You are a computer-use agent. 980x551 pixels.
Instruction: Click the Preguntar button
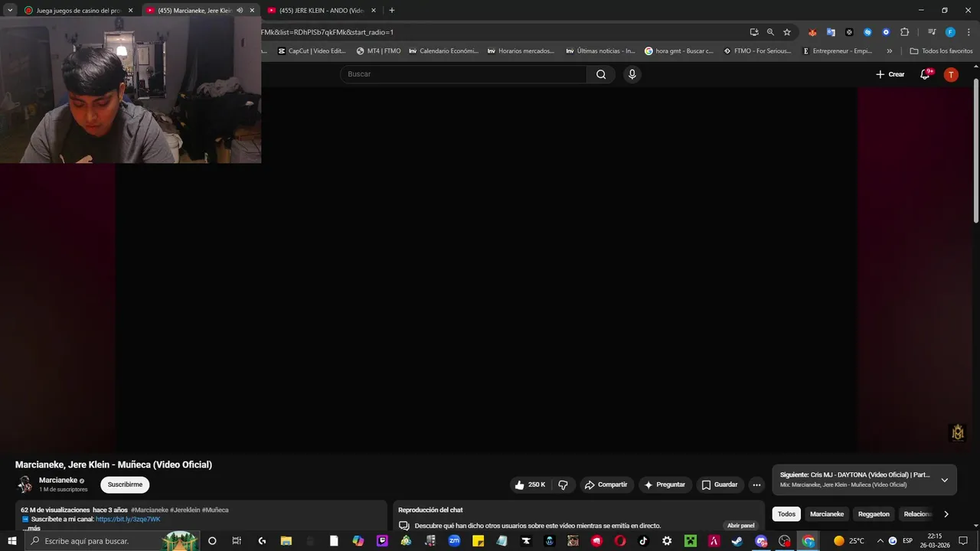pyautogui.click(x=665, y=484)
